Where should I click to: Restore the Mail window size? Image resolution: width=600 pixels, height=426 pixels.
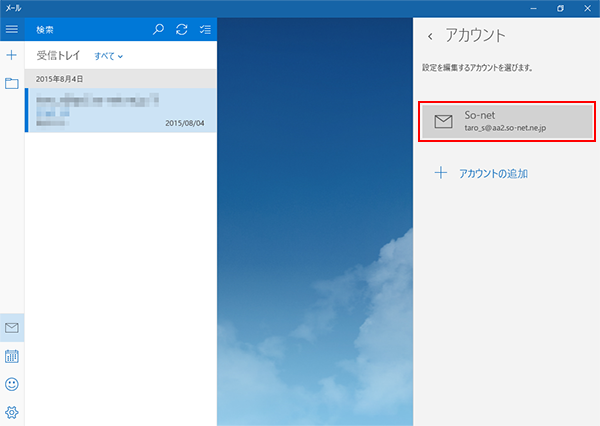click(560, 8)
